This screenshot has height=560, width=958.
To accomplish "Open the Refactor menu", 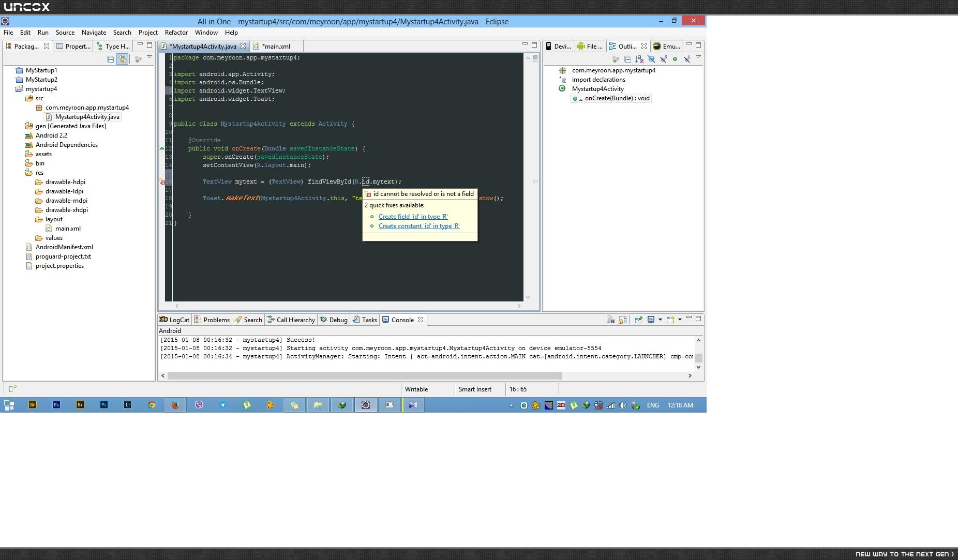I will (176, 33).
